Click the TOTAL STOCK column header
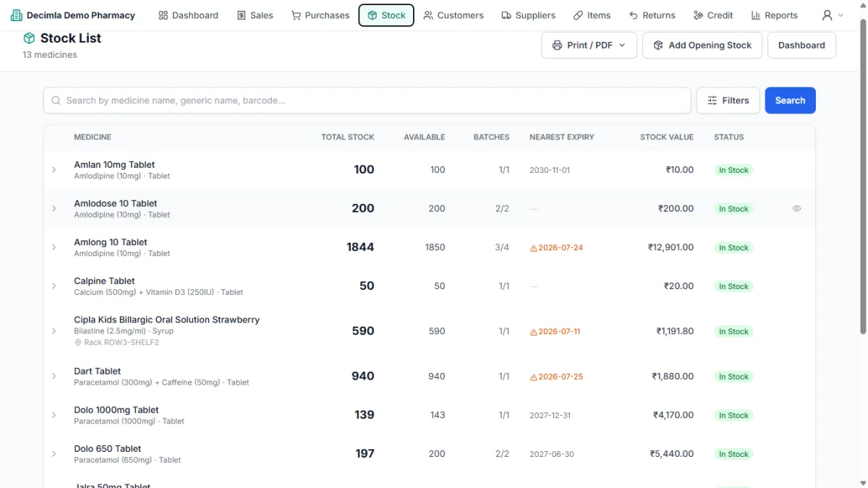Viewport: 868px width, 488px height. (x=348, y=137)
